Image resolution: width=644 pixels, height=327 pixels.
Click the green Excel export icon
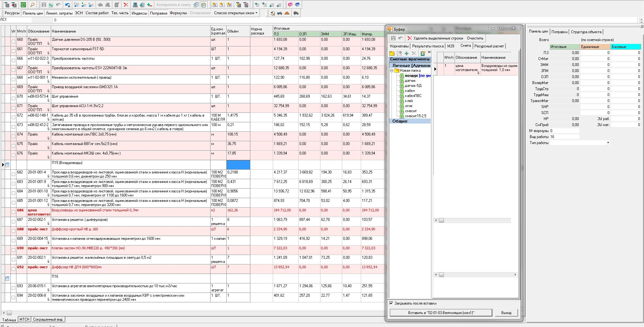tap(23, 5)
